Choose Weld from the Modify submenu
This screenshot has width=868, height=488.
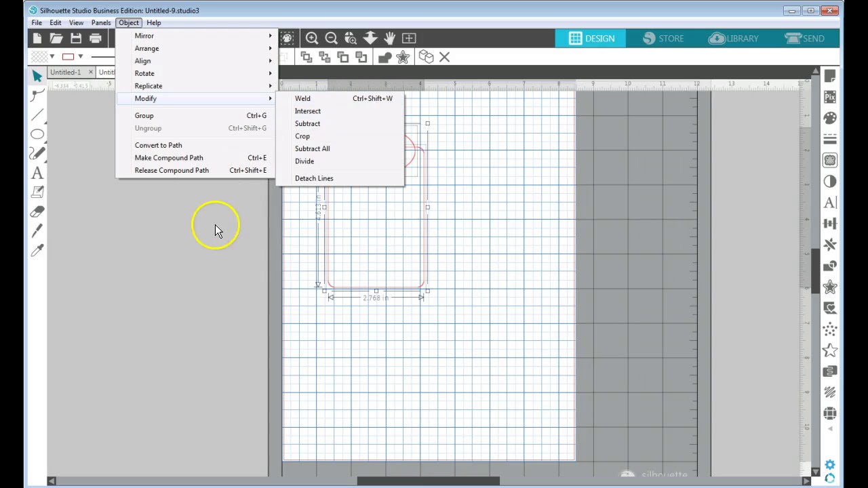[340, 98]
